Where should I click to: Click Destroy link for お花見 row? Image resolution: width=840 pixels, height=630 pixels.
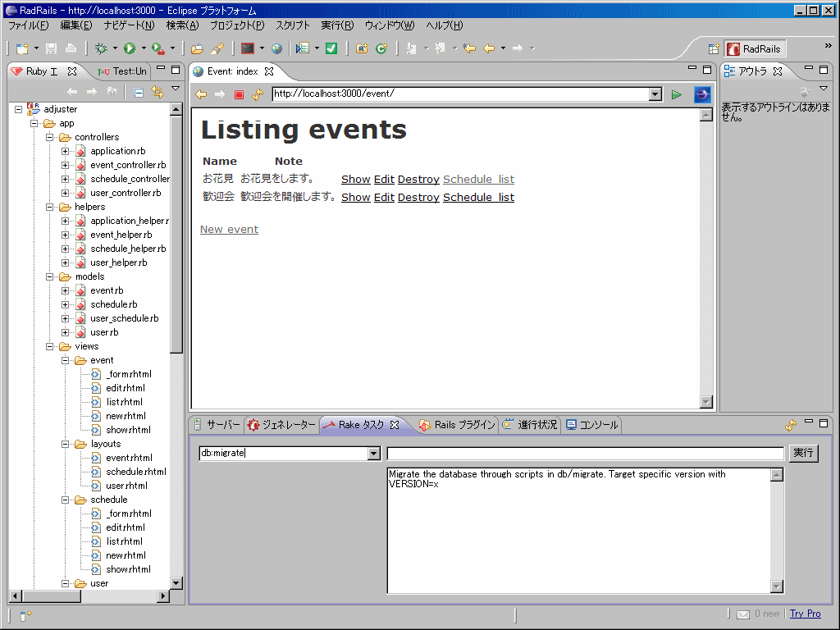tap(418, 180)
